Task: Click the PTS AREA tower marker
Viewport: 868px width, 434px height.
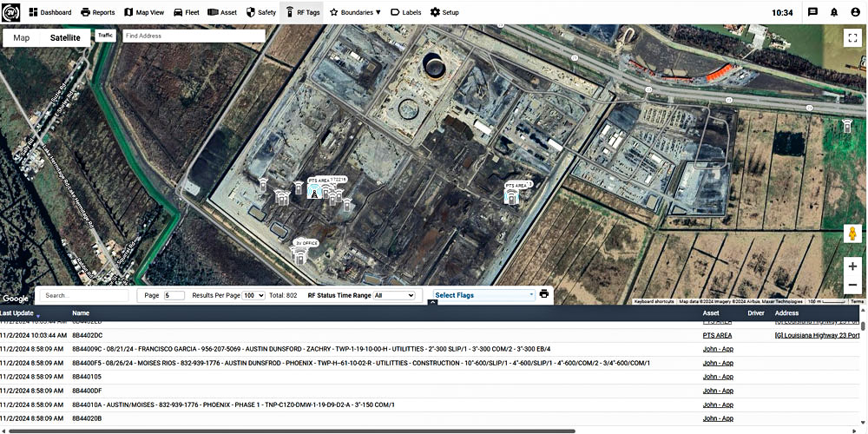Action: (x=314, y=192)
